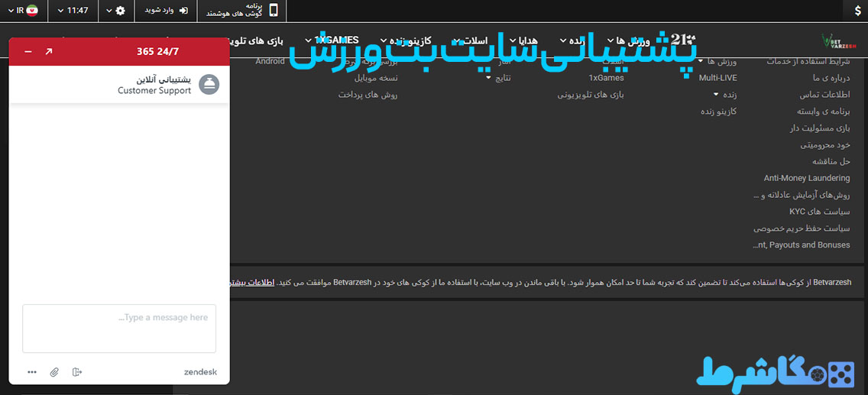Viewport: 868px width, 395px height.
Task: Open the اطلاعات تماس link
Action: (824, 95)
